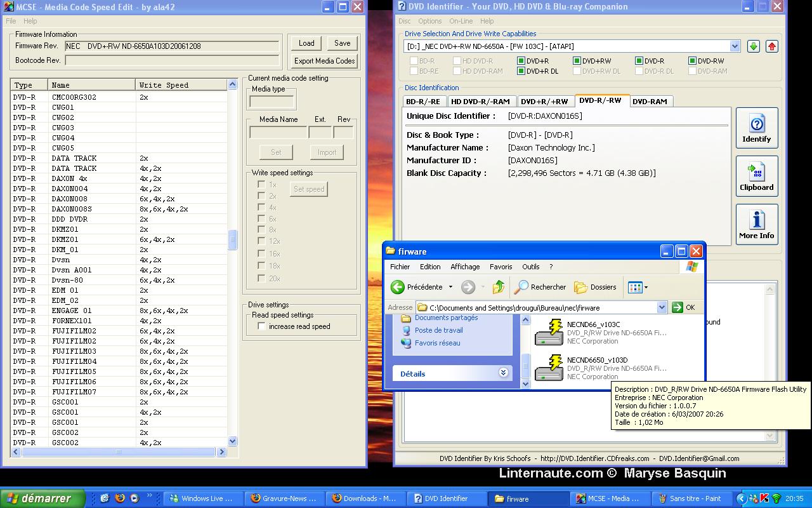
Task: Select the NECND6650_v103D firmware file
Action: pos(600,368)
